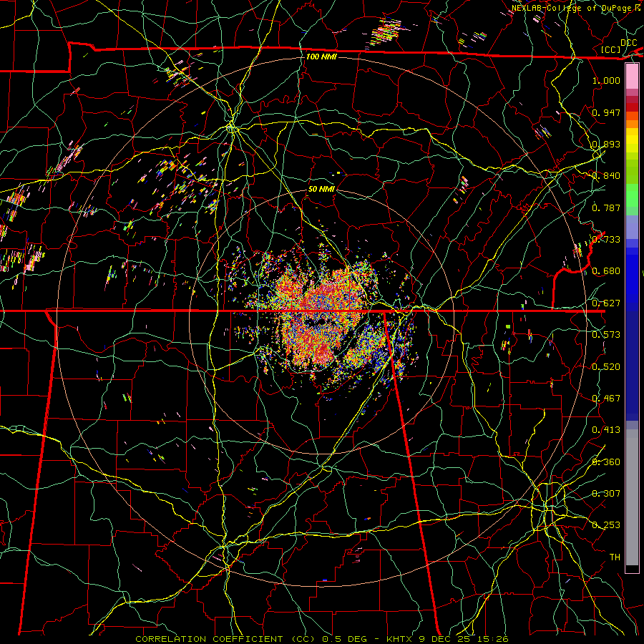Click the 0.573 value on the color scale

tap(606, 335)
